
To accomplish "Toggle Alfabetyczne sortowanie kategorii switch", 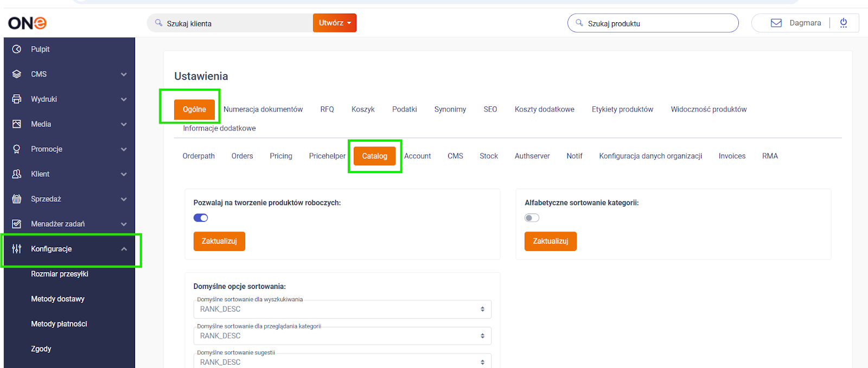I will point(532,218).
